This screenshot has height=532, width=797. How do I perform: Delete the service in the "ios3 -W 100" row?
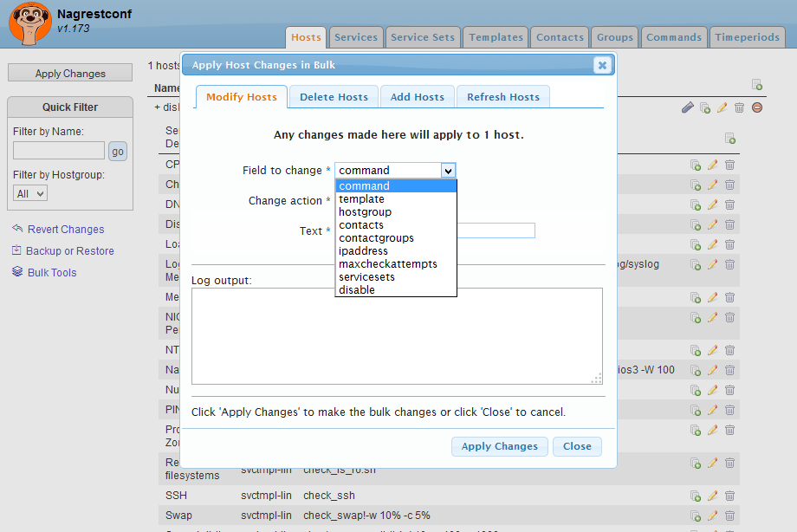730,370
